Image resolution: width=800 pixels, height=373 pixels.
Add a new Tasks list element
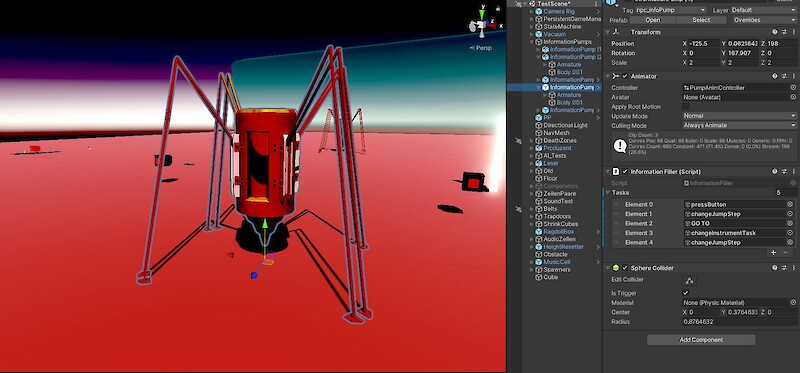coord(773,252)
